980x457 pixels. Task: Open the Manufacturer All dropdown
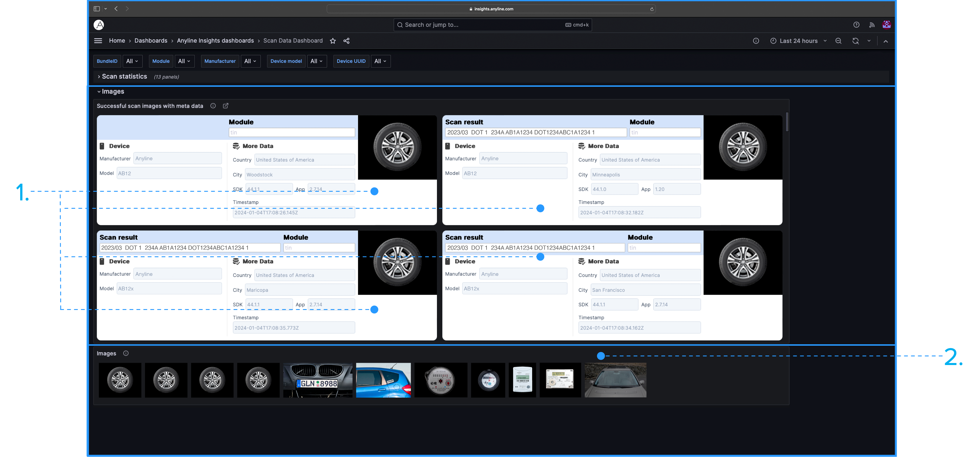250,61
